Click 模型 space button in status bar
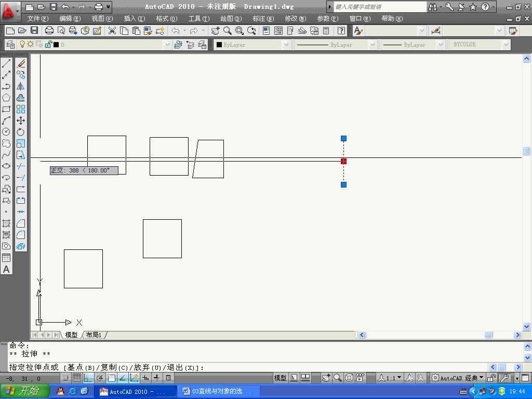 pyautogui.click(x=280, y=378)
